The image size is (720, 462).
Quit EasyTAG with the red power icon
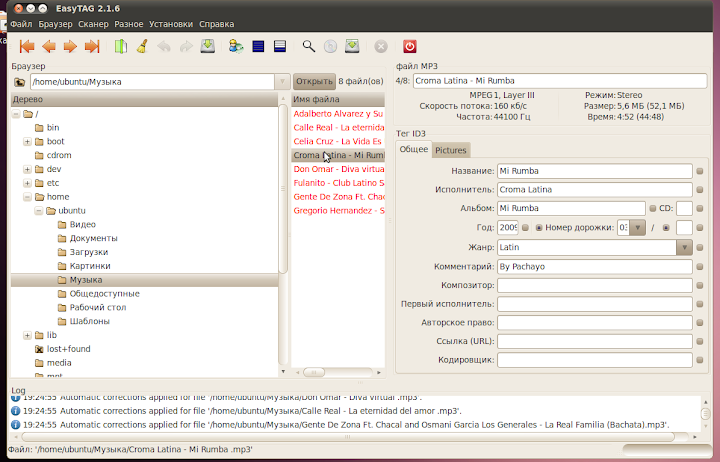pyautogui.click(x=410, y=46)
